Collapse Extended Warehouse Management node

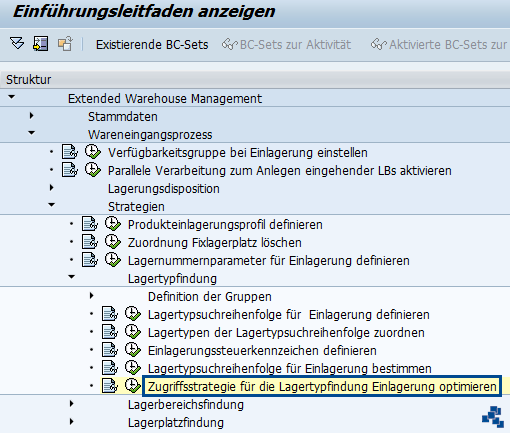pos(12,97)
